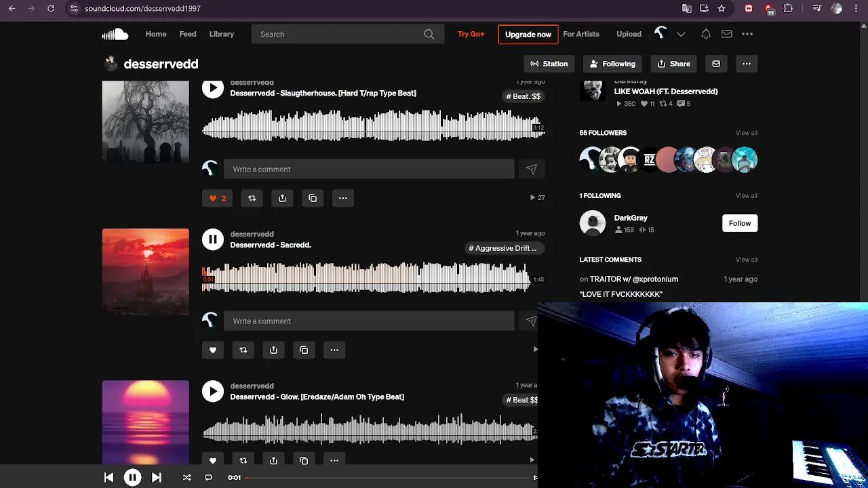Open For Artists page
The image size is (868, 488).
click(x=581, y=34)
